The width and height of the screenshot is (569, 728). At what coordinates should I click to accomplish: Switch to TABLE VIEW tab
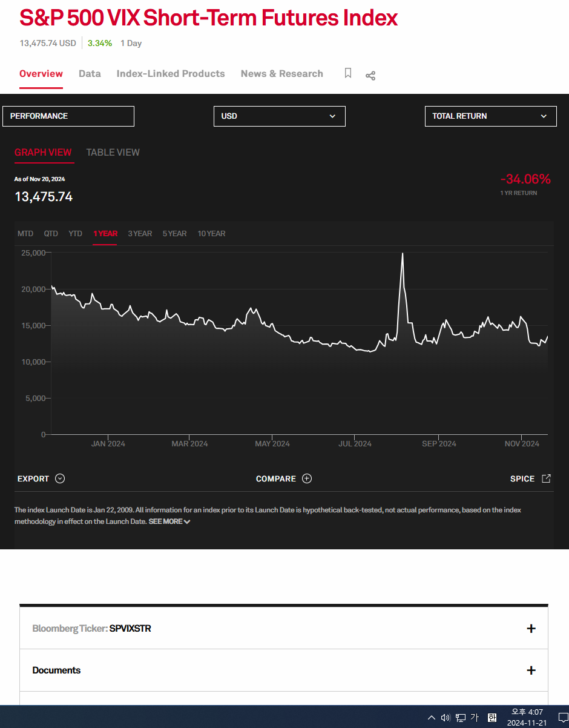[113, 153]
